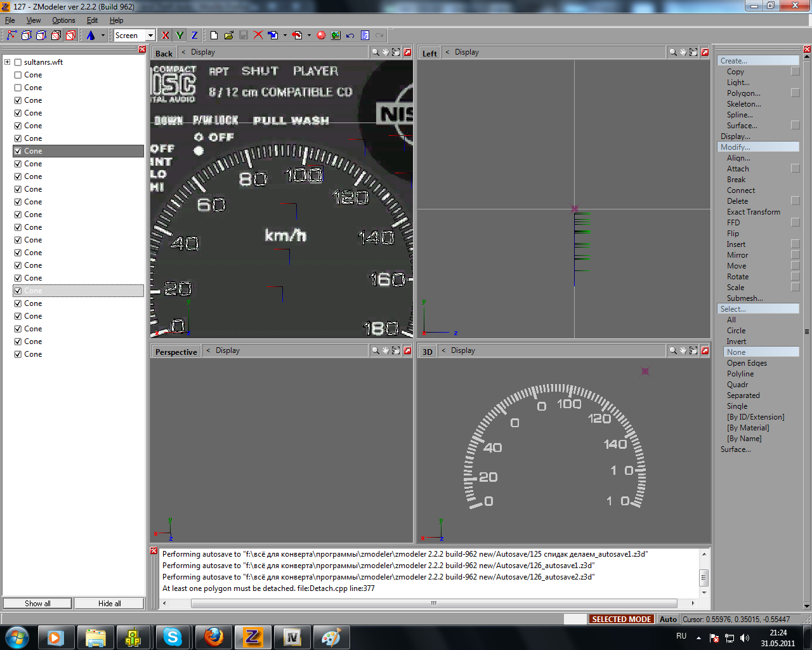Click the Show all button
Image resolution: width=812 pixels, height=650 pixels.
pyautogui.click(x=37, y=604)
